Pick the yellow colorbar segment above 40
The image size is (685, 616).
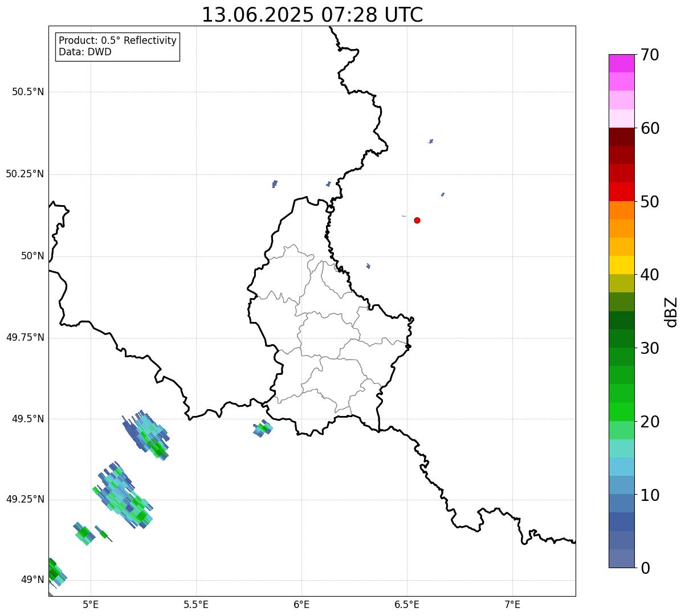(622, 265)
